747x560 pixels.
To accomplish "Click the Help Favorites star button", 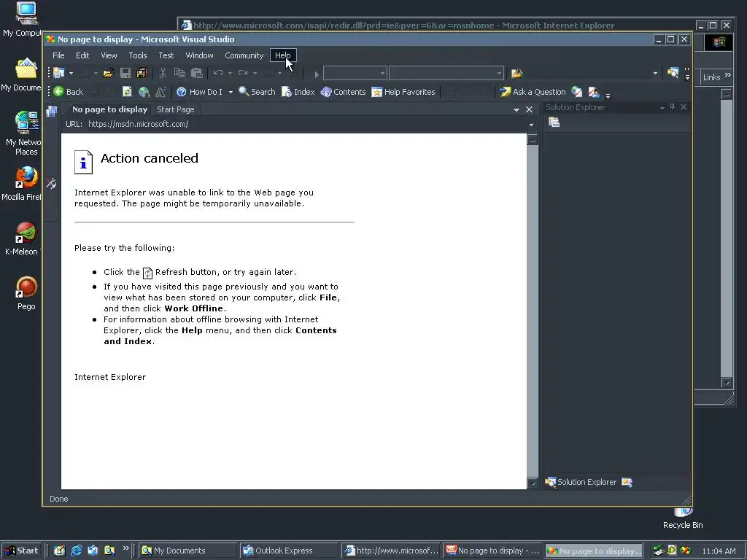I will [403, 91].
